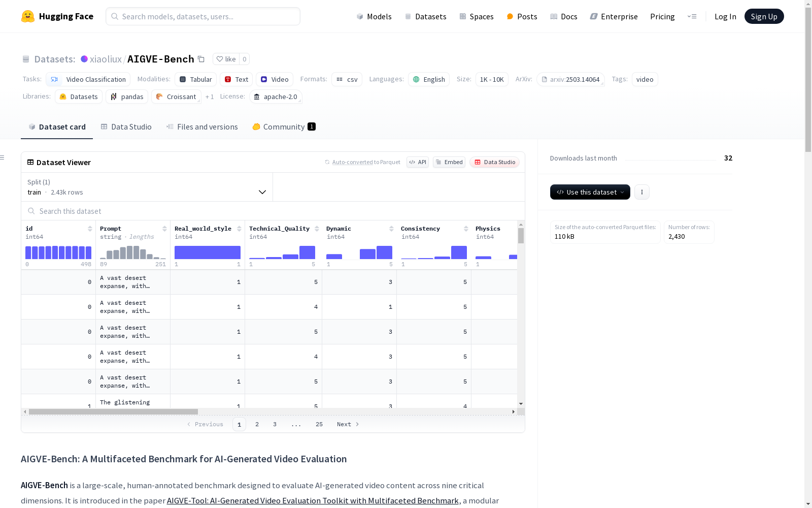
Task: Select the 1K - 10K size tag
Action: point(492,79)
